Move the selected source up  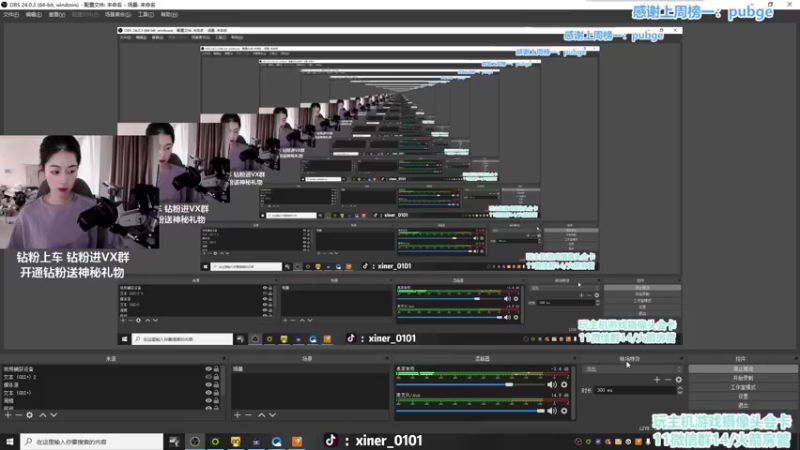tap(43, 415)
